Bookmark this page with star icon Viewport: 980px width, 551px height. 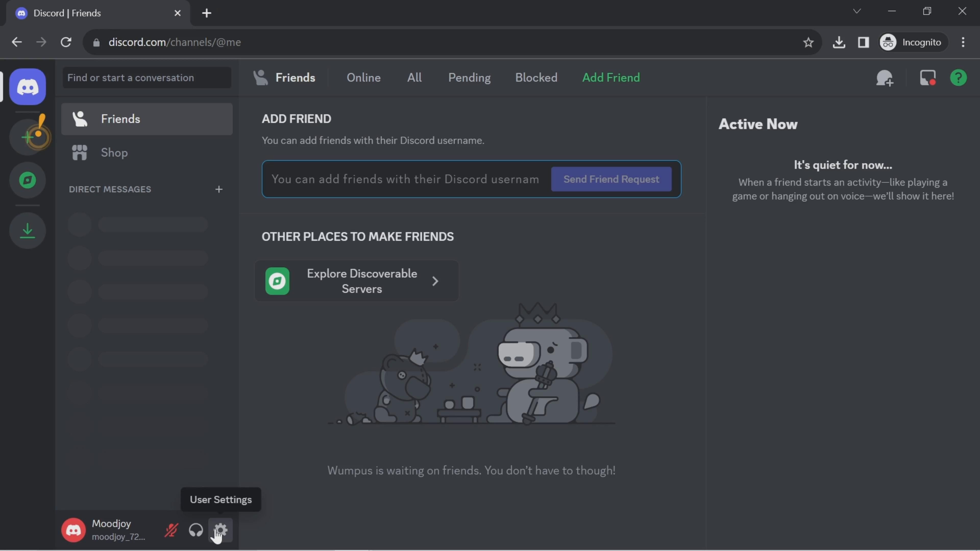pyautogui.click(x=808, y=42)
